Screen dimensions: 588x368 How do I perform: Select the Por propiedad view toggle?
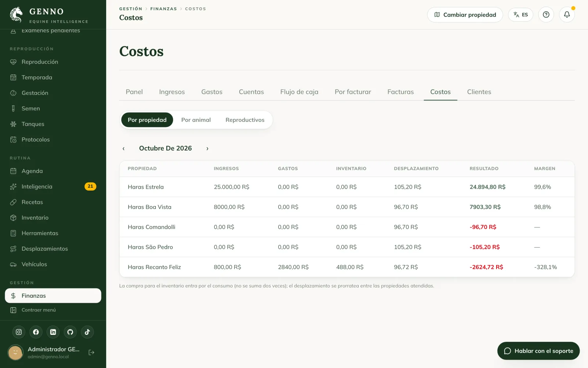click(147, 120)
